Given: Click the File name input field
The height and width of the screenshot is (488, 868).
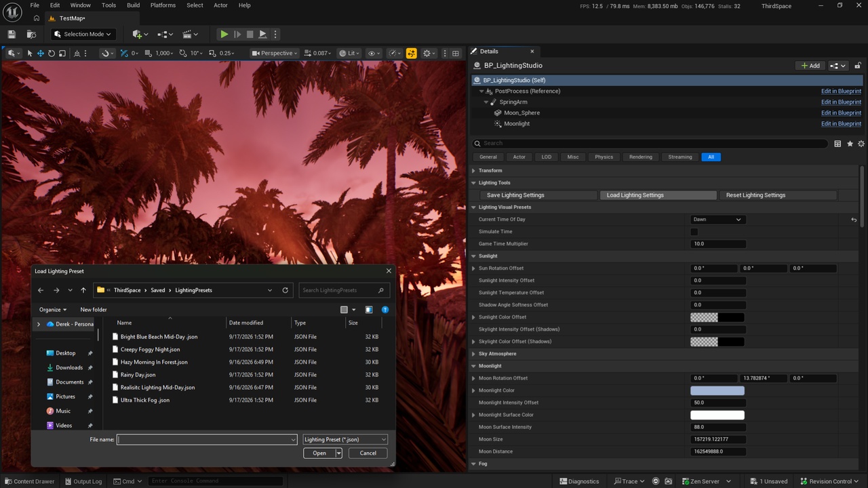Looking at the screenshot, I should click(207, 439).
